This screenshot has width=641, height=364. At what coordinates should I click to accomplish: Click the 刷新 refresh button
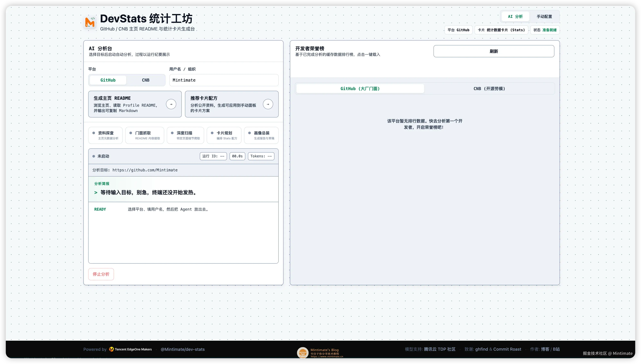pyautogui.click(x=494, y=51)
